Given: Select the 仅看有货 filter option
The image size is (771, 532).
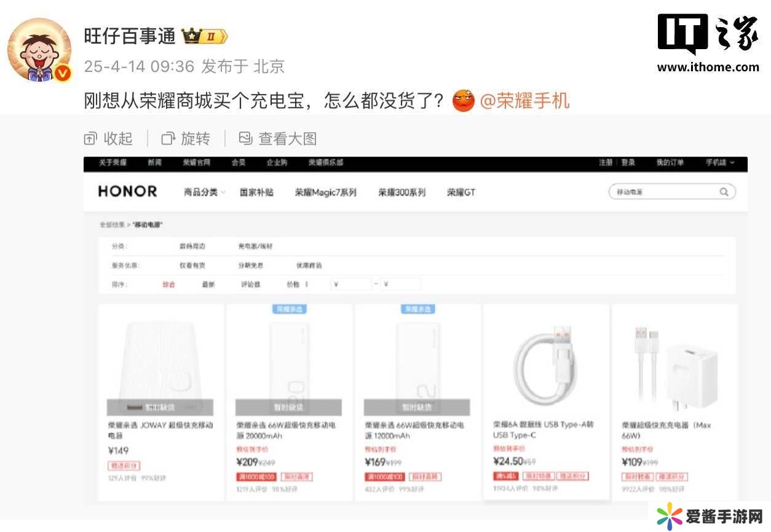Looking at the screenshot, I should tap(192, 265).
